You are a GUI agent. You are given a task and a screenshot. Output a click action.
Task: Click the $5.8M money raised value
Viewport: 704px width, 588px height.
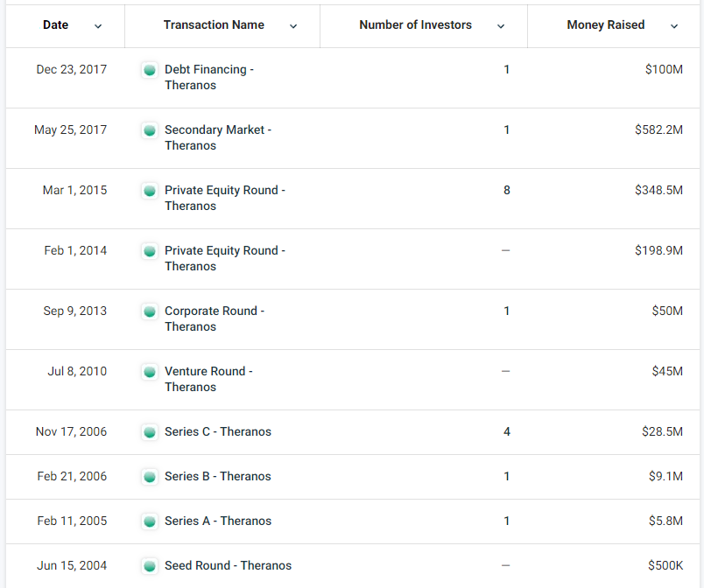pos(665,521)
